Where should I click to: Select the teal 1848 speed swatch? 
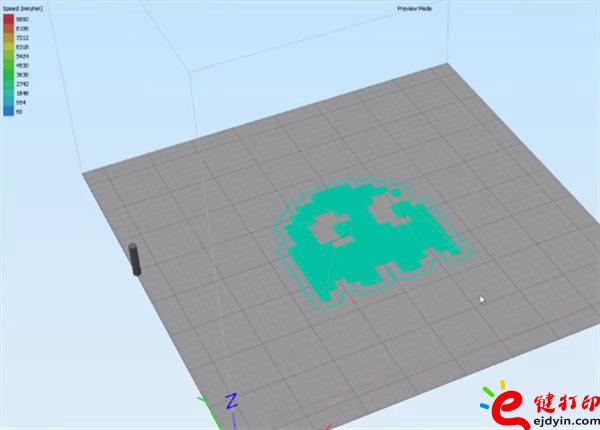[6, 93]
